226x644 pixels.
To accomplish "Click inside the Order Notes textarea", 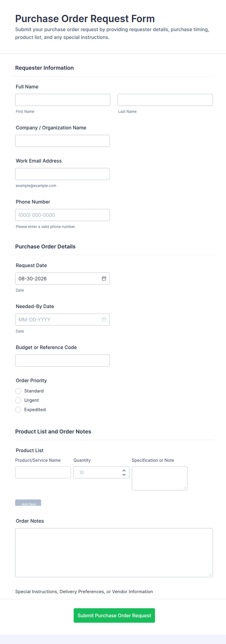I will tap(114, 552).
